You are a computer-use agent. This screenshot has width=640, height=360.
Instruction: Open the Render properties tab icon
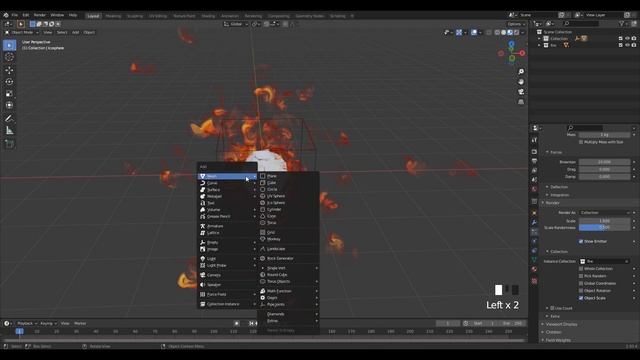coord(534,151)
